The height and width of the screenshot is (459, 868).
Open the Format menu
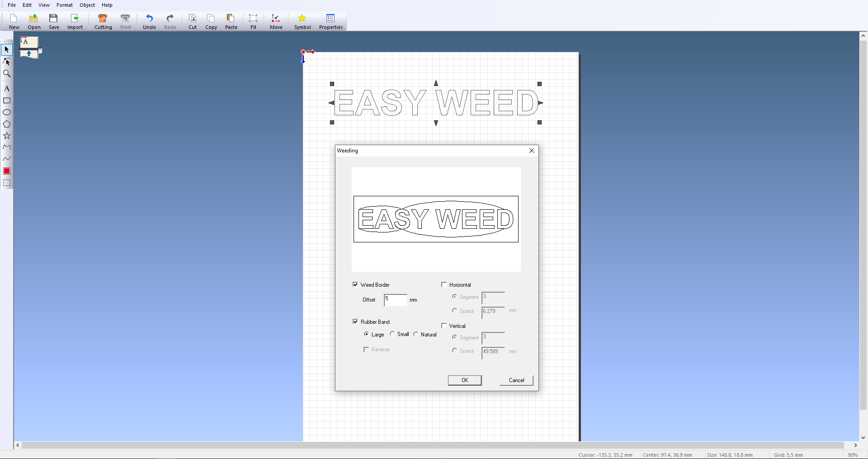65,5
